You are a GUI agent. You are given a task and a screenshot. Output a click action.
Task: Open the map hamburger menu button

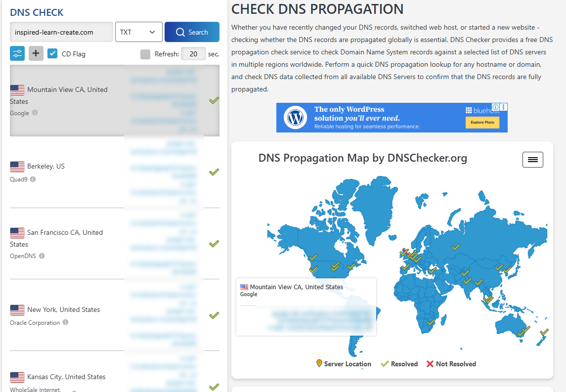pyautogui.click(x=533, y=160)
